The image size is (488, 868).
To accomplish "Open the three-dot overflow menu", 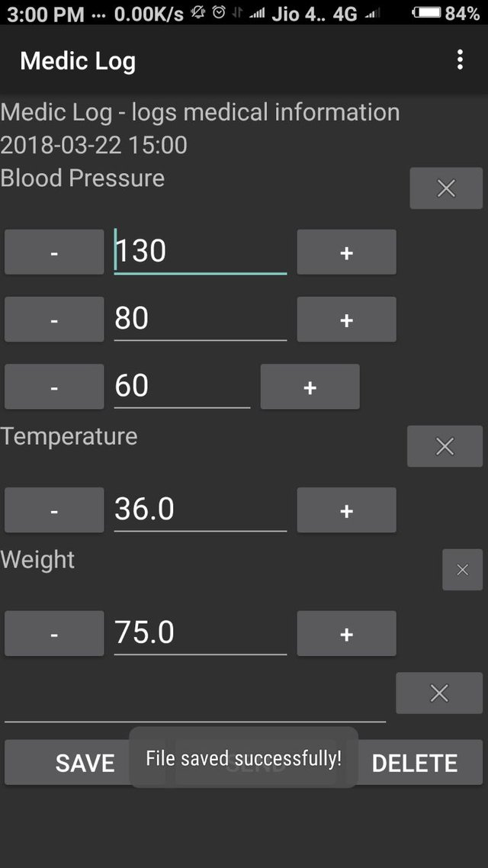I will (460, 60).
